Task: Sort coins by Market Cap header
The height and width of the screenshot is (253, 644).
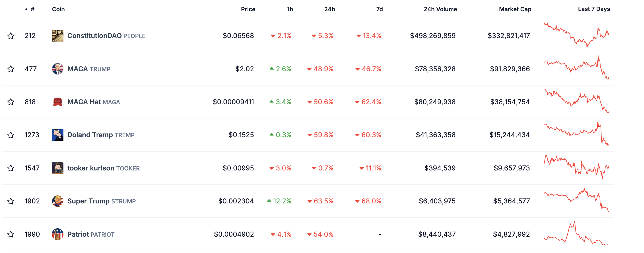Action: pyautogui.click(x=515, y=9)
